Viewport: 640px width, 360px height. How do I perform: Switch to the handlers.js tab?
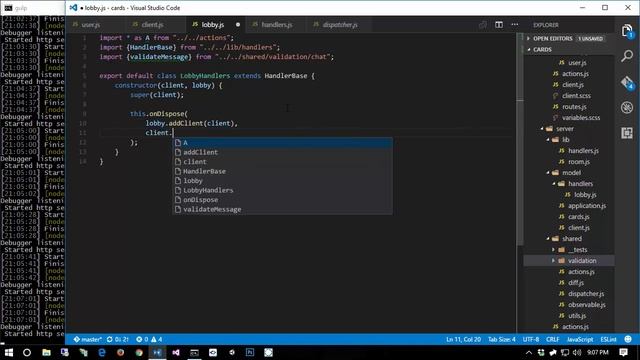click(277, 25)
